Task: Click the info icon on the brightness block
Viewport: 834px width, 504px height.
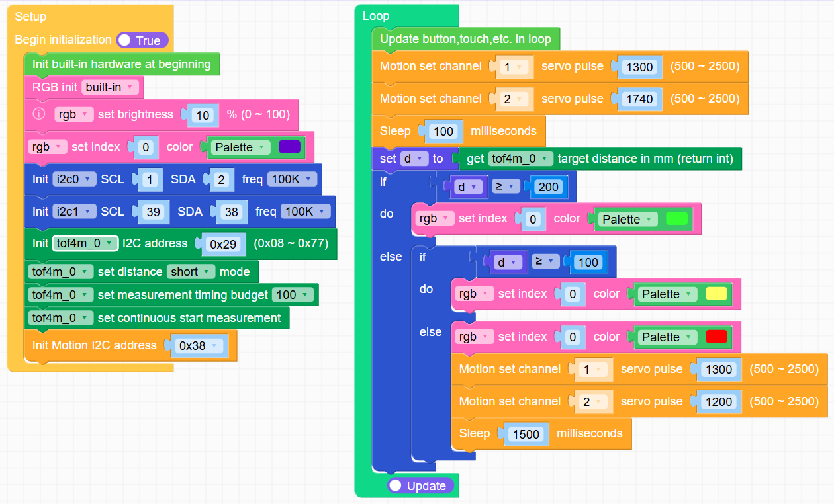Action: pyautogui.click(x=38, y=114)
